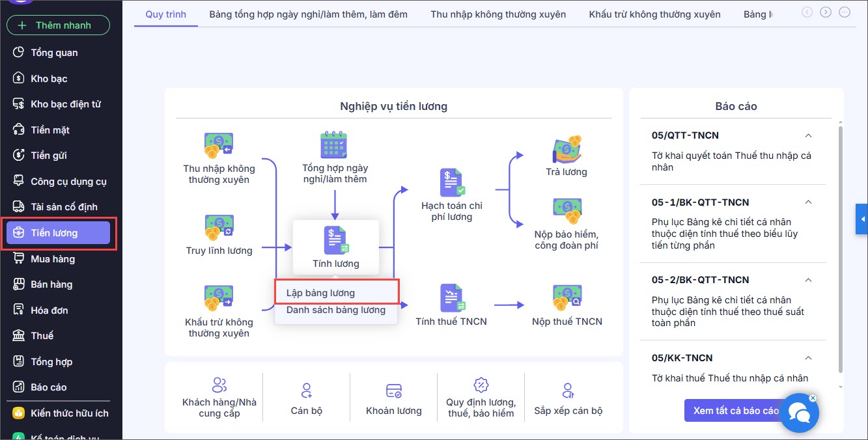Open Phụ lục Bảng kê theo biểu lũy tiến từng phần
Screen dimensions: 868x440
click(725, 234)
